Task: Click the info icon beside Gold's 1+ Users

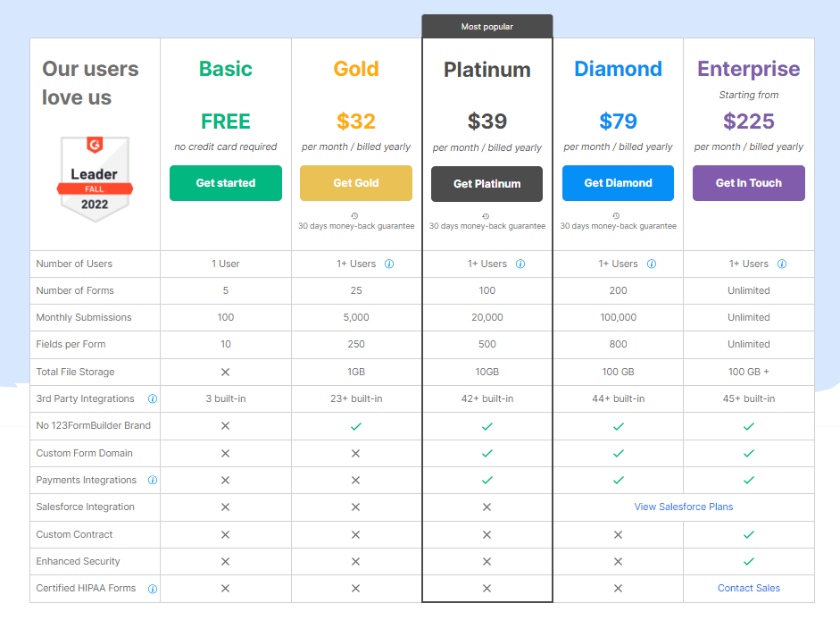Action: coord(389,264)
